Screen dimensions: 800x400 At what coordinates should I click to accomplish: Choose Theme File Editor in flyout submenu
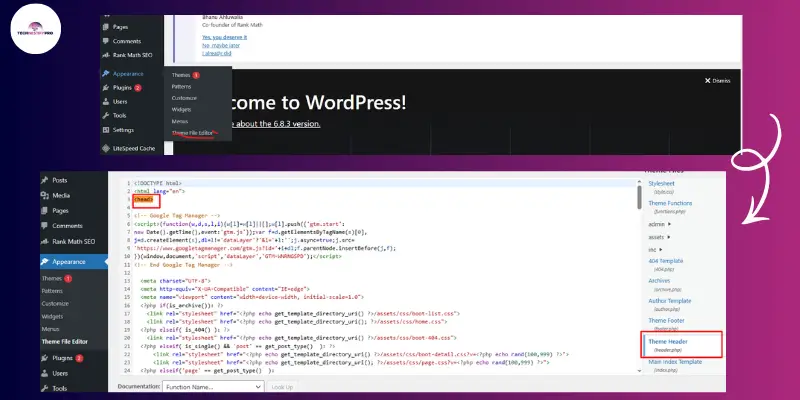point(192,133)
